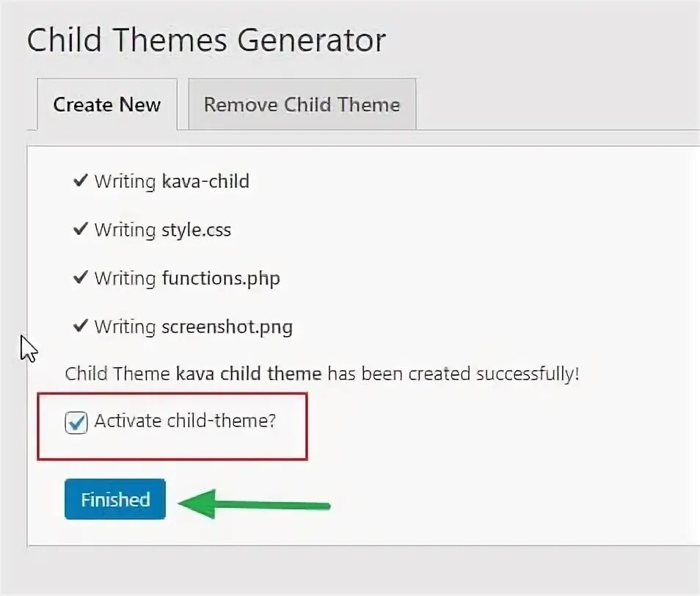Viewport: 700px width, 596px height.
Task: Click the 'Writing screenshot.png' status line
Action: 193,327
